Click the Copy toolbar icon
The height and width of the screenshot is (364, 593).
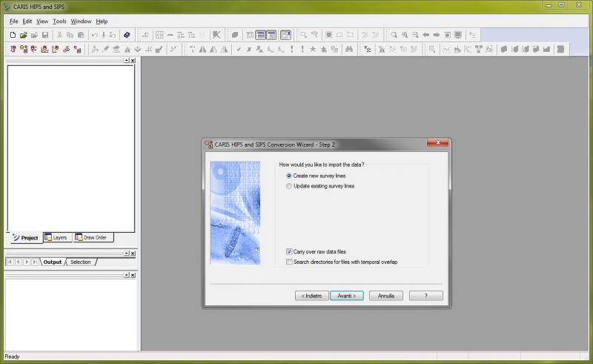click(x=70, y=35)
